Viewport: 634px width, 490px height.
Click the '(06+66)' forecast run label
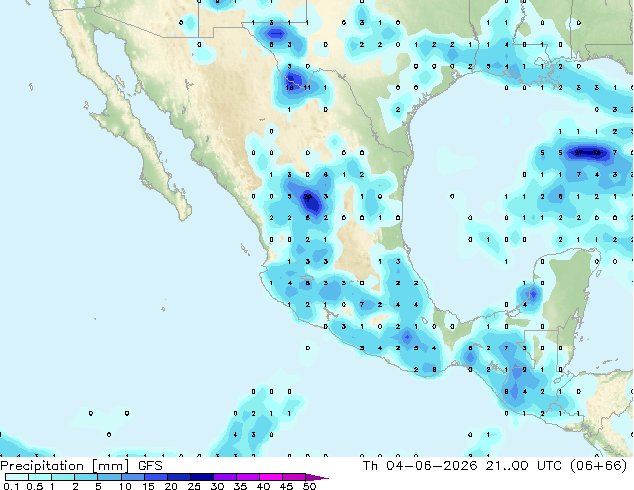coord(598,466)
